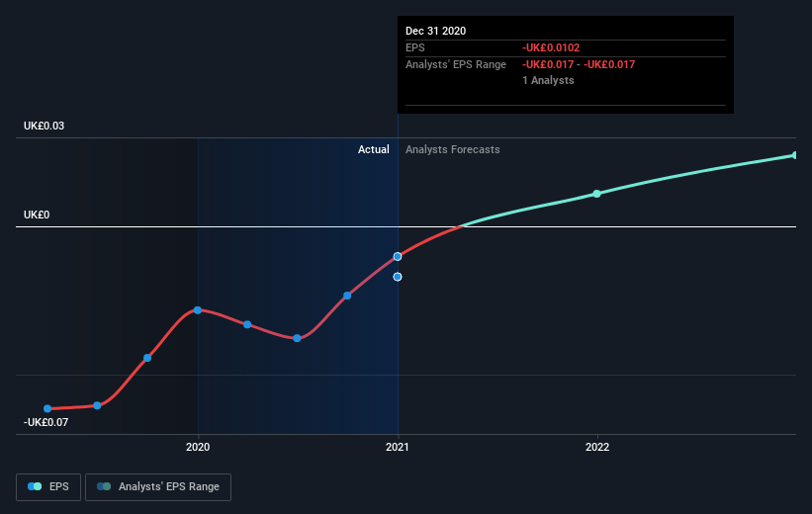This screenshot has width=812, height=514.
Task: Click the 'UK£0.03' axis label
Action: click(45, 126)
